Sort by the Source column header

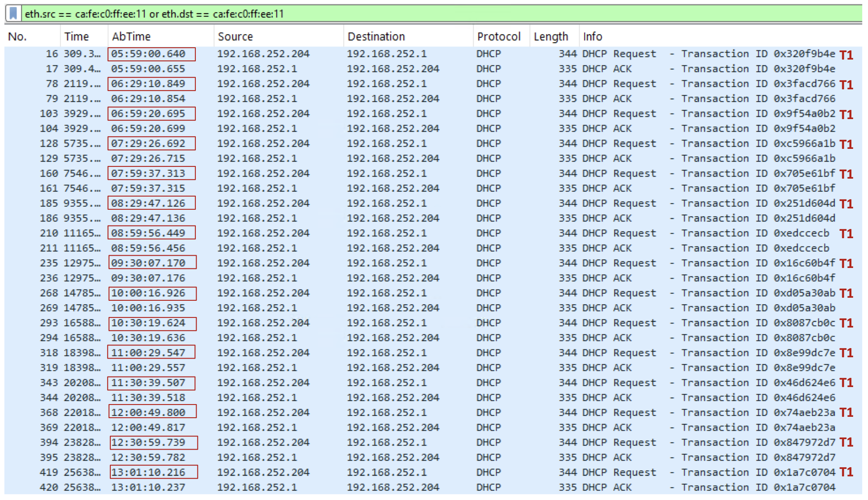(279, 36)
